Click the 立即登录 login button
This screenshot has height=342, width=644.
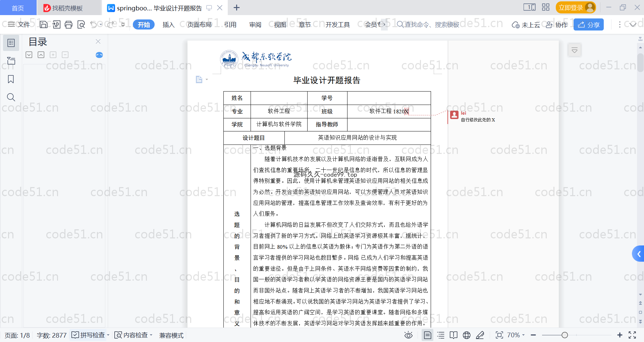576,7
